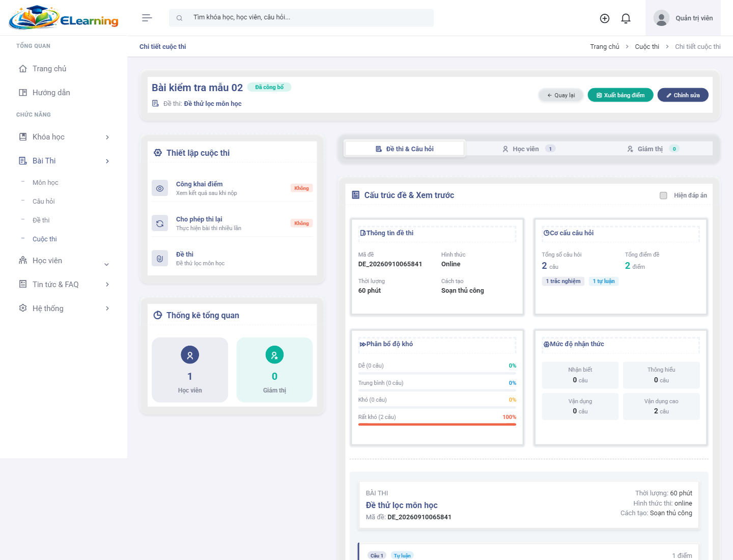The height and width of the screenshot is (560, 733).
Task: Open the plus quick-add icon
Action: [x=605, y=18]
